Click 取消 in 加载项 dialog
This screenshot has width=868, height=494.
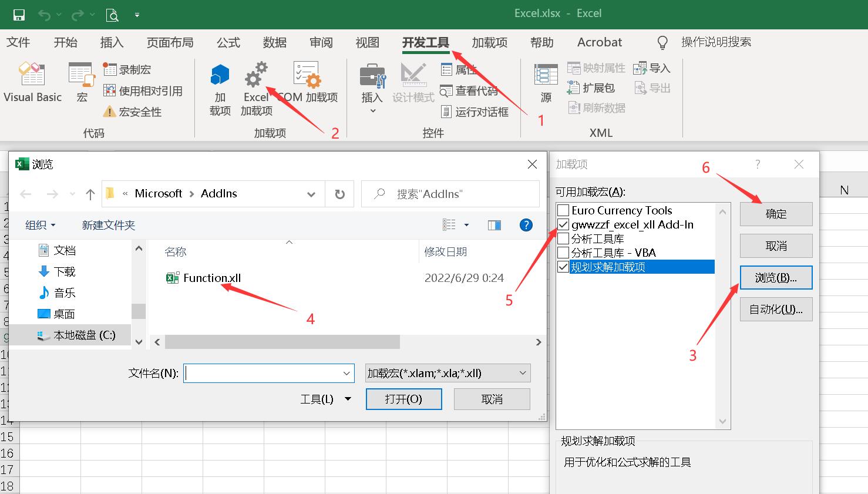[776, 246]
